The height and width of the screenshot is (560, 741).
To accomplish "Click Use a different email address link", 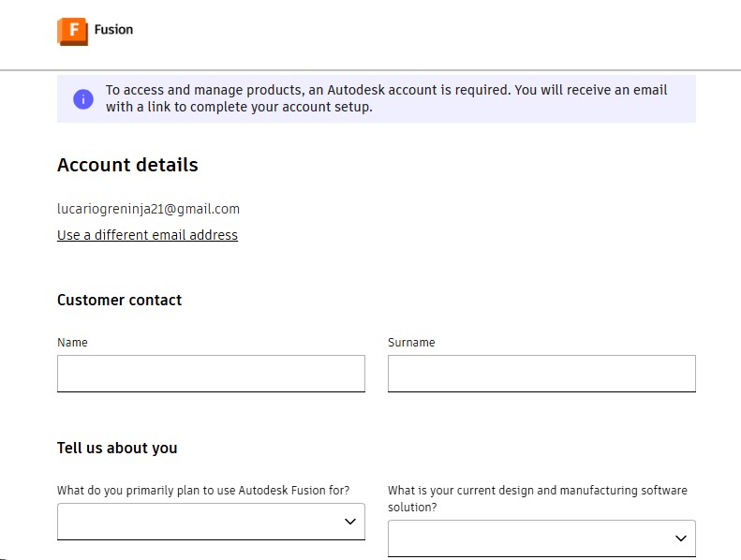I will [147, 235].
